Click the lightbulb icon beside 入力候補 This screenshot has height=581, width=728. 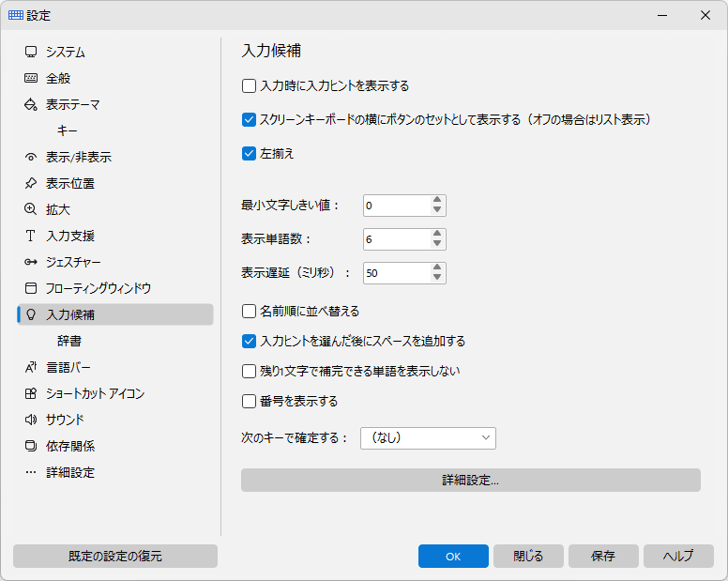click(x=31, y=314)
